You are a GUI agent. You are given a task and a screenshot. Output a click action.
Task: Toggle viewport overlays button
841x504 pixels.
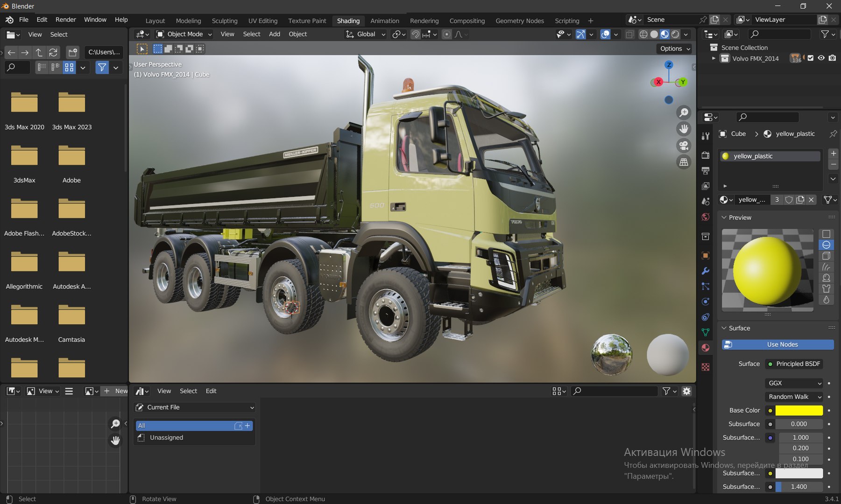coord(605,34)
